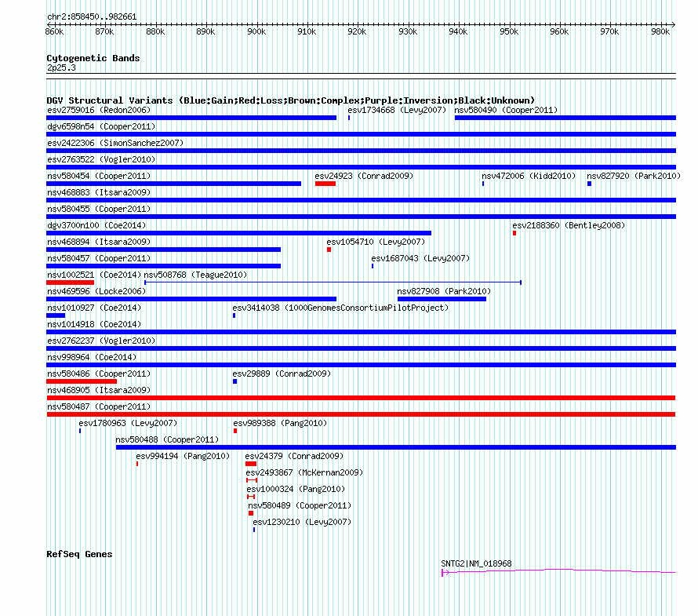Select the small esv1734668 (Levy2007) blue marker
This screenshot has width=698, height=616.
click(x=349, y=118)
